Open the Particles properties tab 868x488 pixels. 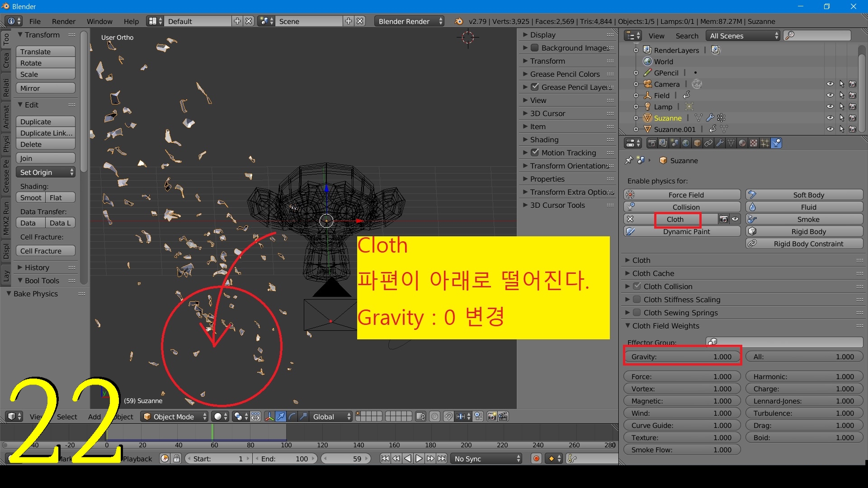coord(765,143)
